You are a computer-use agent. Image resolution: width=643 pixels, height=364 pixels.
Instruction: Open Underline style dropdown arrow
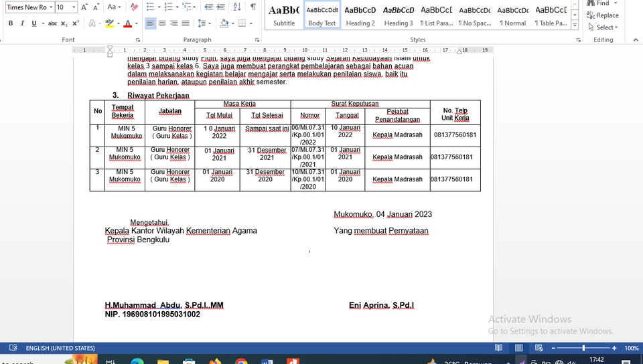[x=43, y=23]
